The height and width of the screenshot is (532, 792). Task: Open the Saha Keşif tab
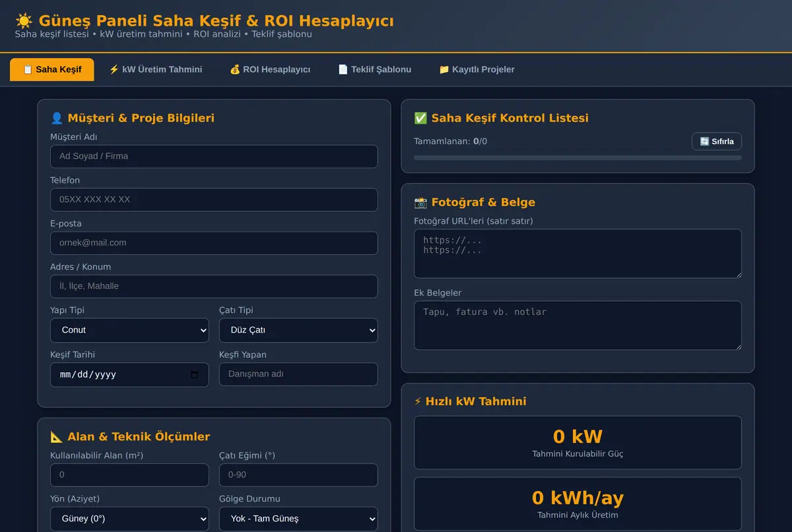click(52, 69)
